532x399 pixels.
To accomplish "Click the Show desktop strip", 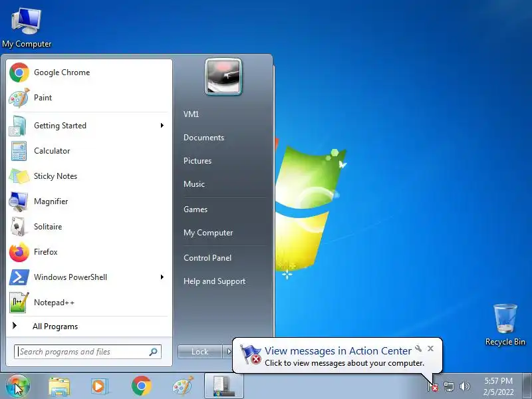I will pyautogui.click(x=527, y=386).
